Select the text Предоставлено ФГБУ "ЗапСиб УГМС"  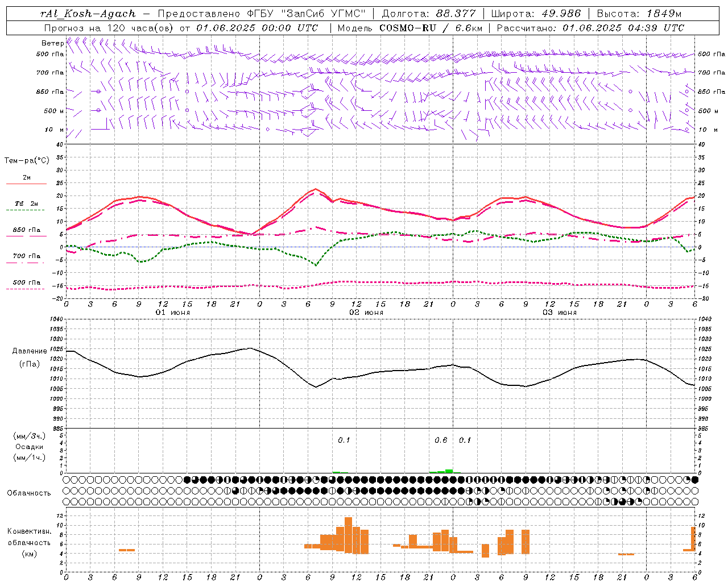click(262, 14)
